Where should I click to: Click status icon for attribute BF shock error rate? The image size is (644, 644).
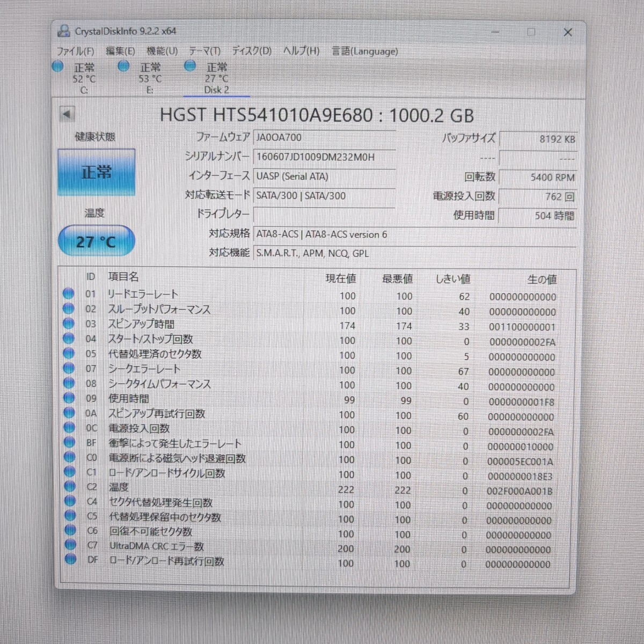point(69,442)
